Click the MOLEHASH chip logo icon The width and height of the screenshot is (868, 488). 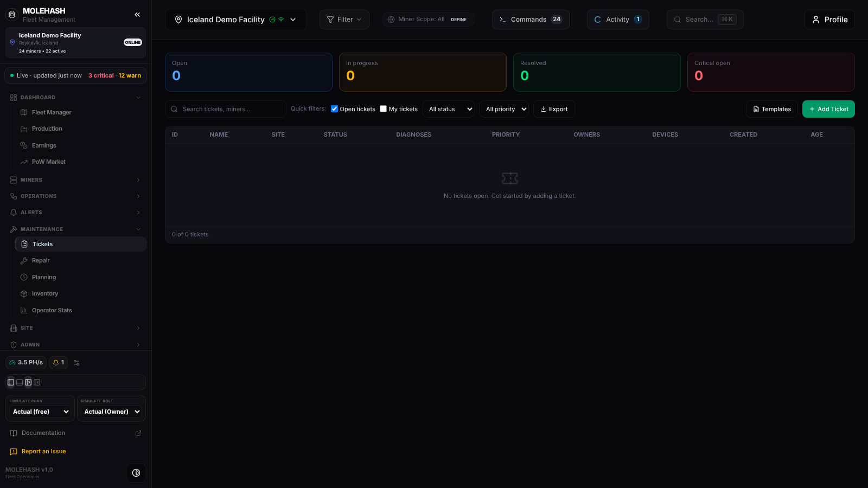coord(12,15)
